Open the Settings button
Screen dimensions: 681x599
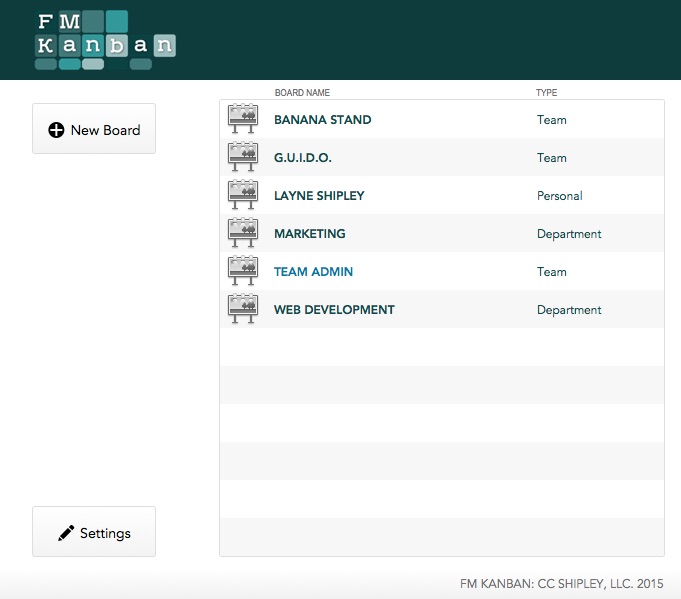pos(94,531)
